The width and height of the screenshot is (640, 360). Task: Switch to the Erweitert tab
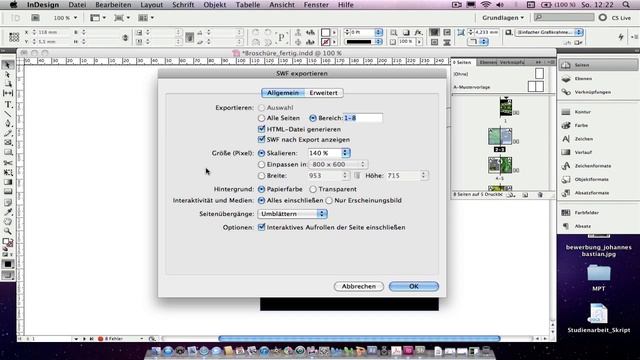(x=323, y=93)
